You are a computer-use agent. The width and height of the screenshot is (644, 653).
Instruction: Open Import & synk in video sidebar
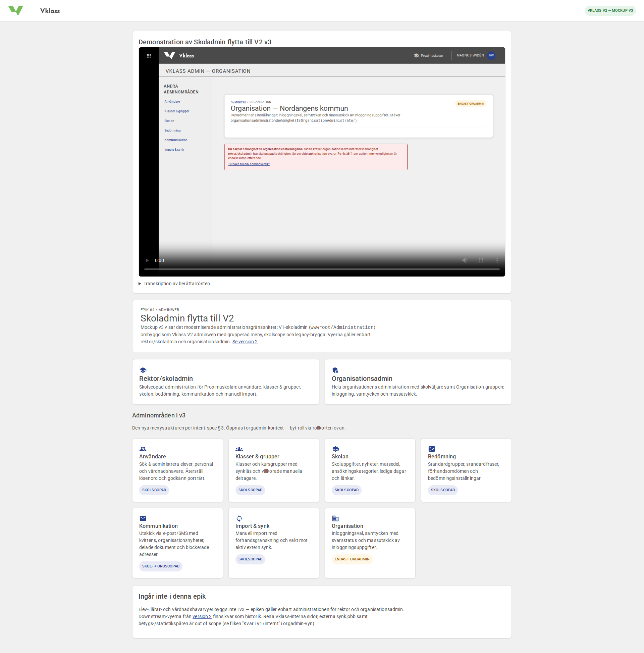(x=174, y=149)
